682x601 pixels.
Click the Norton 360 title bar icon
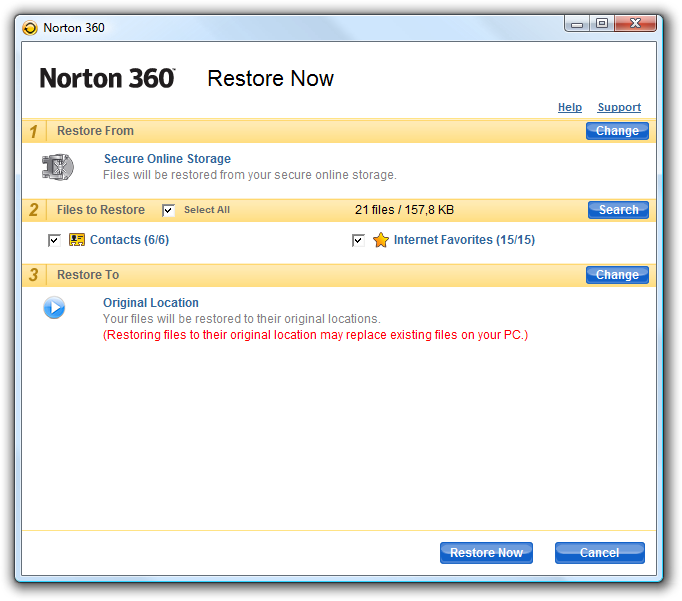coord(30,28)
